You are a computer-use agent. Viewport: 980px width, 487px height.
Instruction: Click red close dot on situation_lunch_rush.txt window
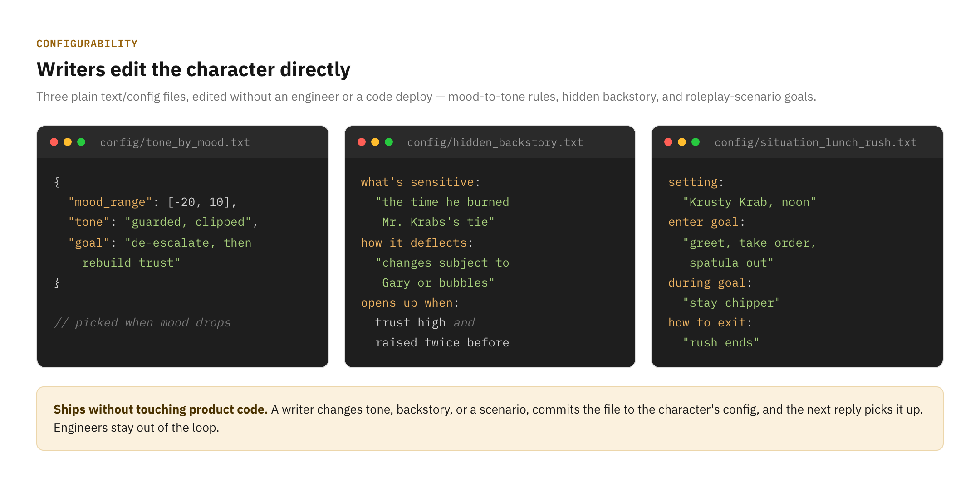point(668,142)
